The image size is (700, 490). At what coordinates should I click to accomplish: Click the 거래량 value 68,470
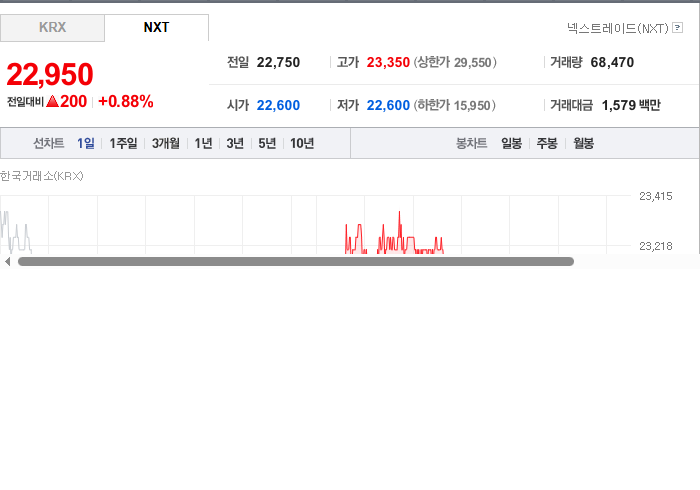click(x=612, y=62)
